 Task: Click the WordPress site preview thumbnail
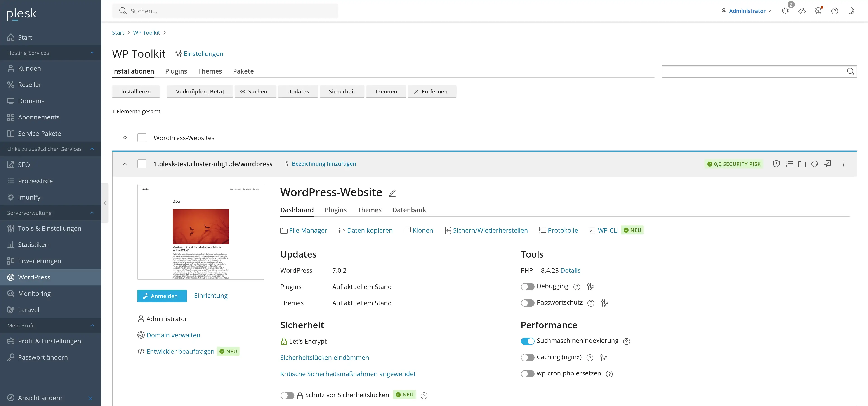(x=200, y=232)
